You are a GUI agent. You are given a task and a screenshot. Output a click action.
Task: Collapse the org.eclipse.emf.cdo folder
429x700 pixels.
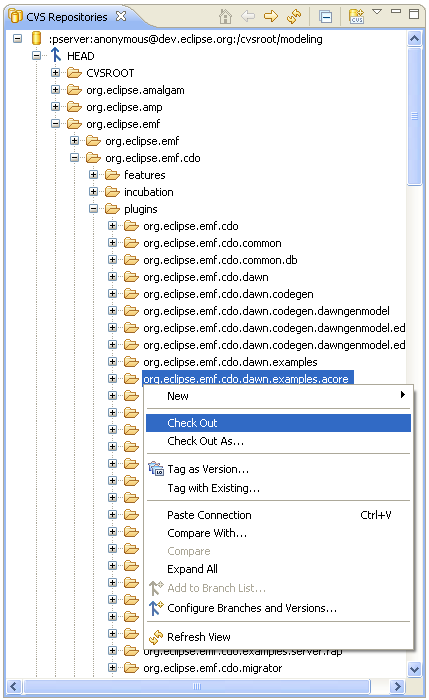pyautogui.click(x=75, y=157)
